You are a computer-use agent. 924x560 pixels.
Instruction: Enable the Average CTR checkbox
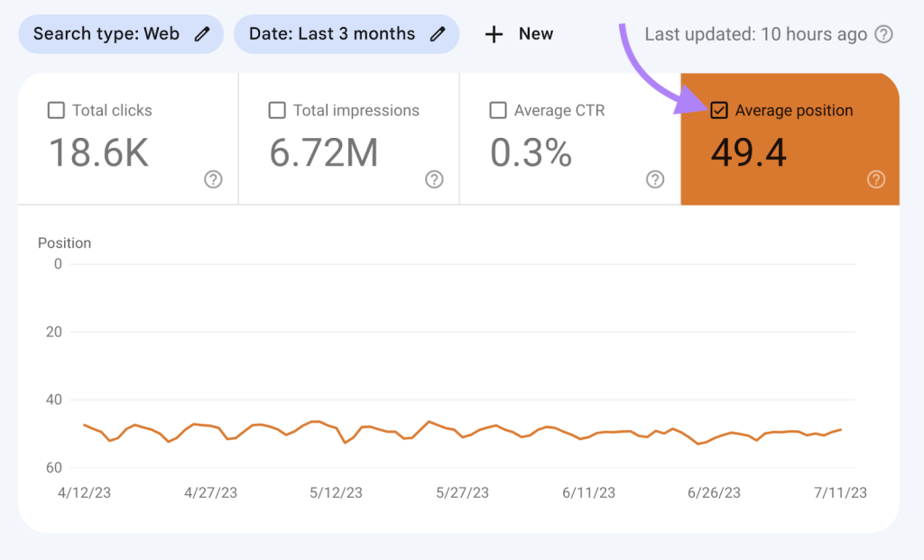(x=498, y=111)
